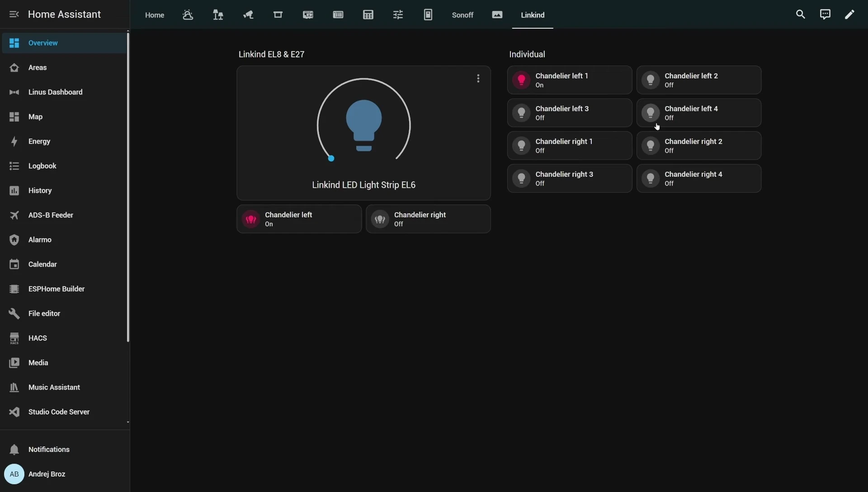The image size is (868, 492).
Task: Go to the Home tab
Action: [x=155, y=15]
